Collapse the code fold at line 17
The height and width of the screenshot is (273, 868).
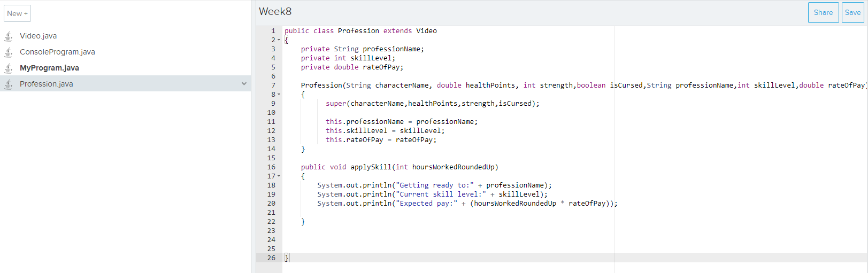click(279, 176)
